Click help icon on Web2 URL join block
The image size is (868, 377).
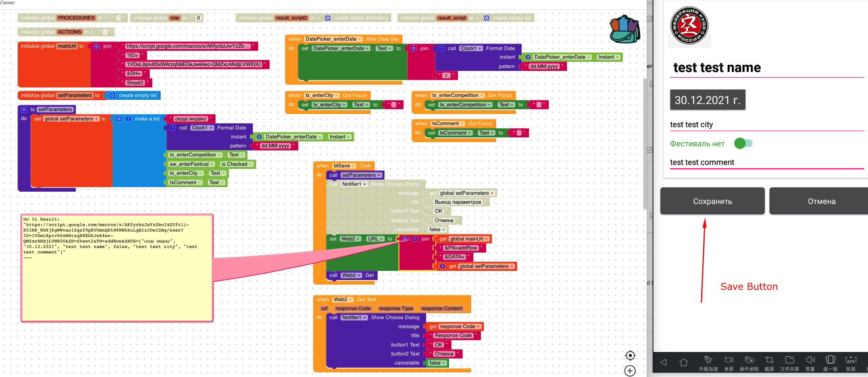[415, 239]
